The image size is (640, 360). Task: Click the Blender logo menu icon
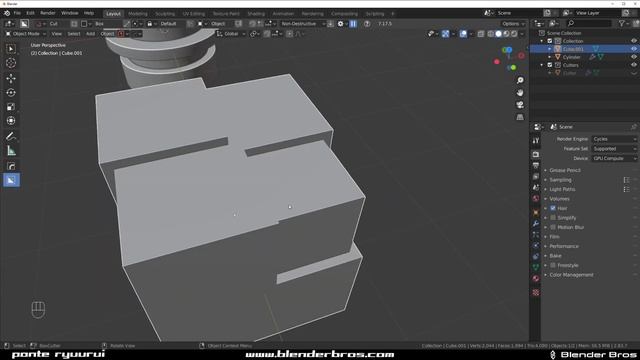(x=7, y=13)
